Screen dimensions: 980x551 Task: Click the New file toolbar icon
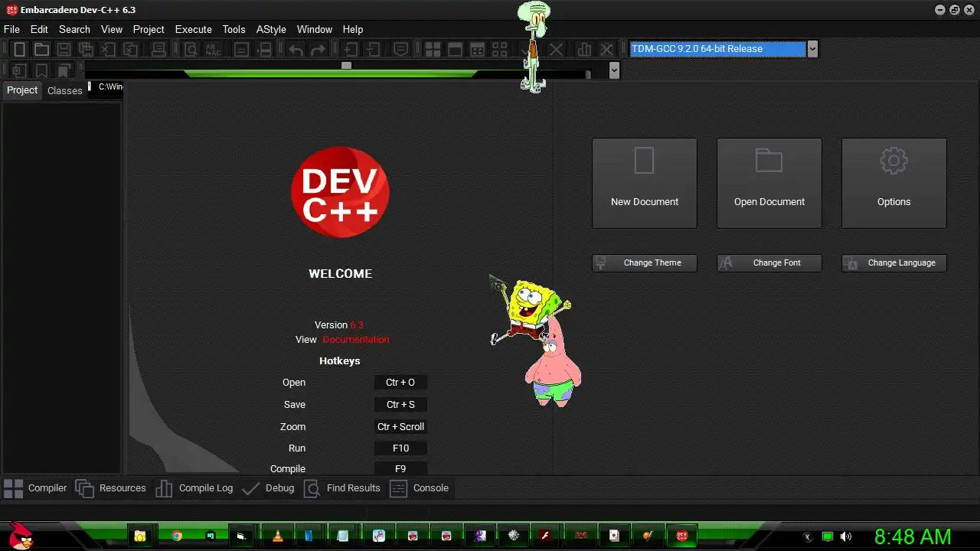coord(19,50)
